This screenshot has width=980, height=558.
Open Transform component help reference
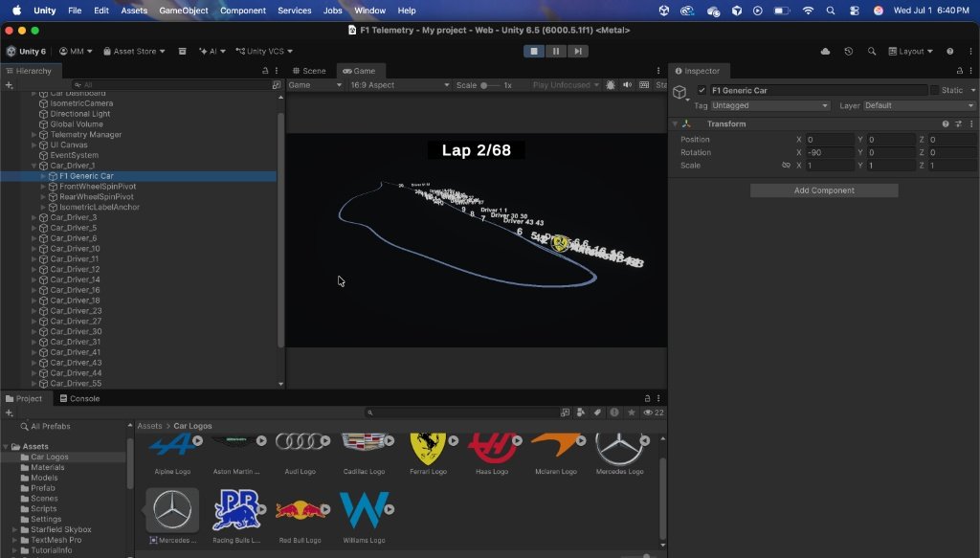tap(946, 123)
